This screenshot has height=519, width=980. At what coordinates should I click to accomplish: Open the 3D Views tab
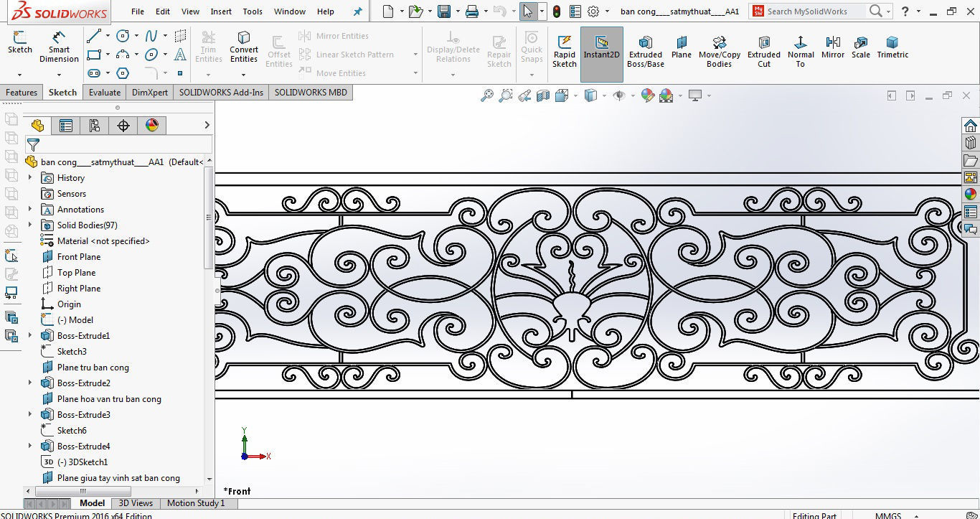coord(136,503)
